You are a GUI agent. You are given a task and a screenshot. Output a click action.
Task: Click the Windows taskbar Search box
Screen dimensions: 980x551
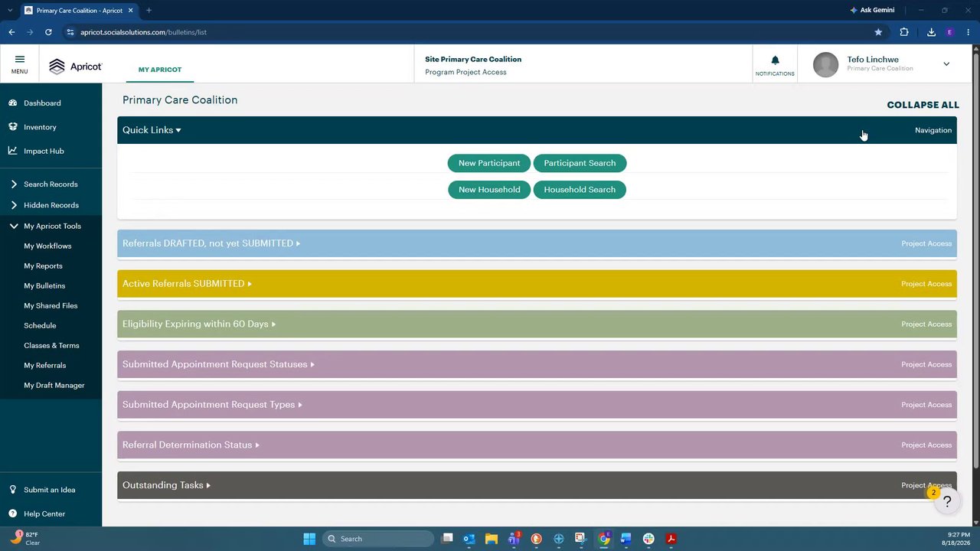(378, 539)
